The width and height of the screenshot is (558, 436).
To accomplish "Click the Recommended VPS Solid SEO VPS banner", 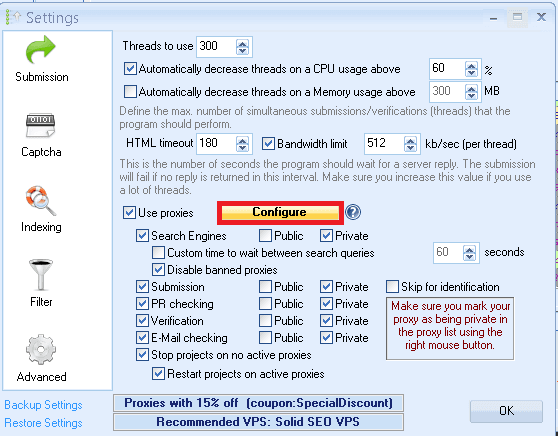I will coord(258,422).
